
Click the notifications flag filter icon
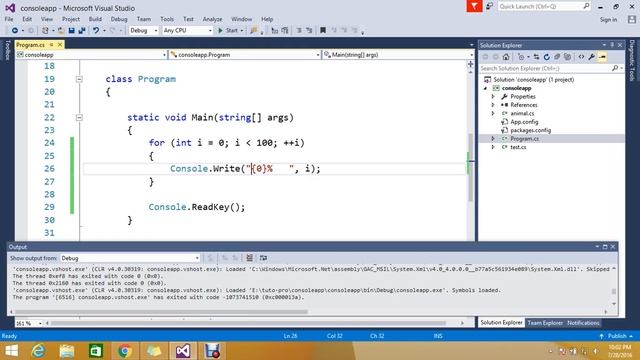click(474, 7)
